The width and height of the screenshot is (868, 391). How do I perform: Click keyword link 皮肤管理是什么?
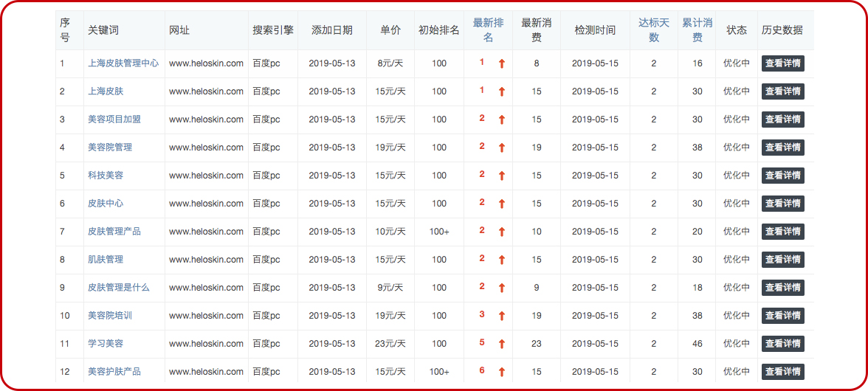tap(118, 288)
